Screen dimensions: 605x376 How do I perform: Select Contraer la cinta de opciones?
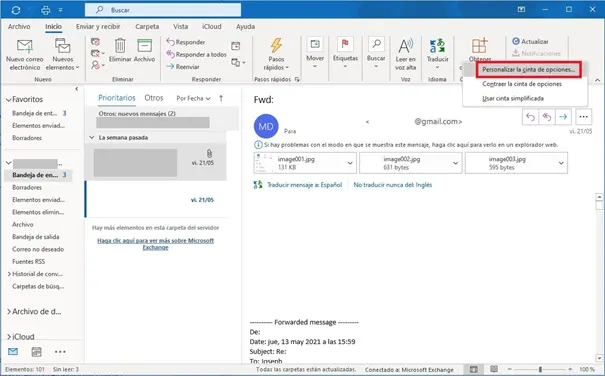tap(522, 84)
